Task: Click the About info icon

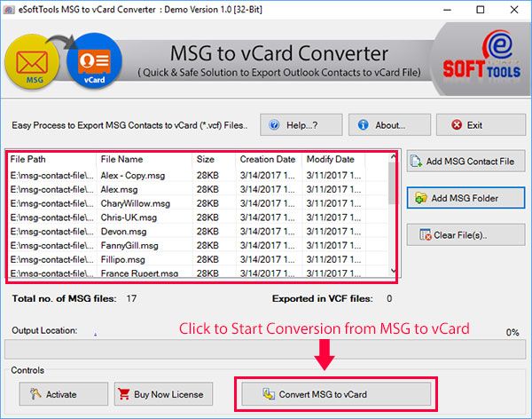Action: 363,125
